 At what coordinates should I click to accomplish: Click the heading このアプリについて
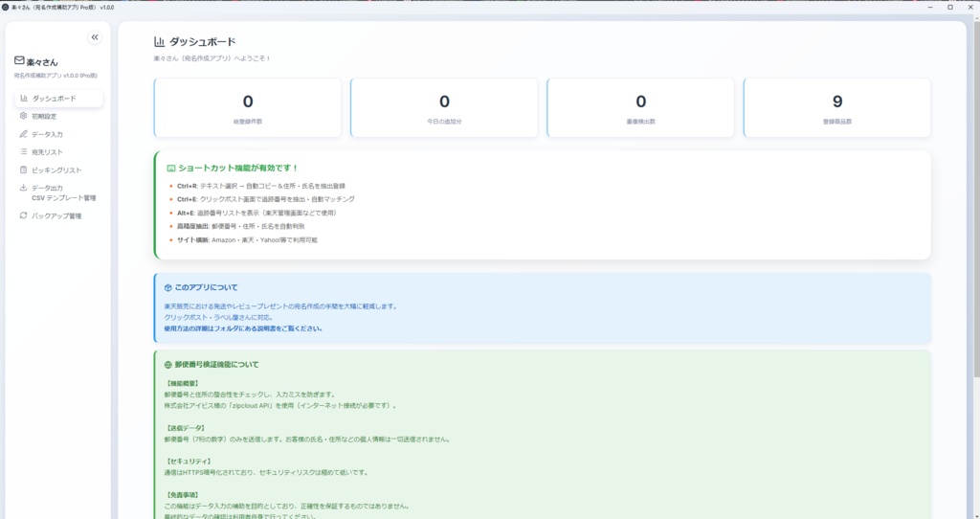(x=207, y=287)
